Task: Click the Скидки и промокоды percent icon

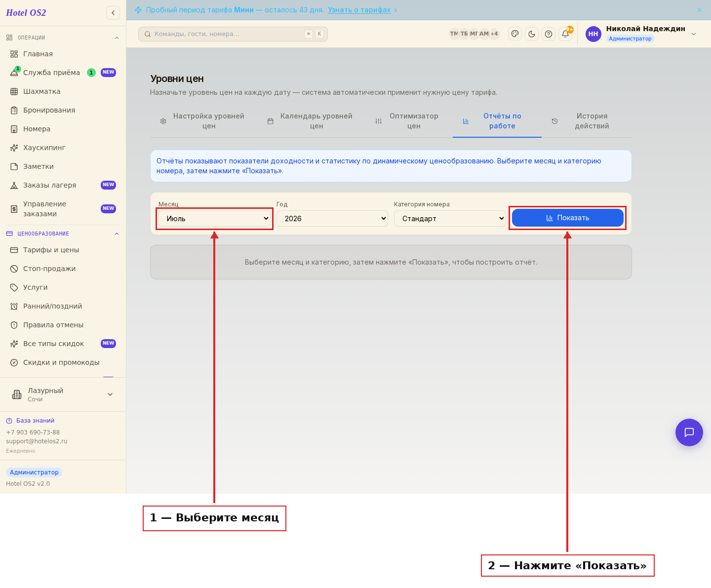Action: 14,362
